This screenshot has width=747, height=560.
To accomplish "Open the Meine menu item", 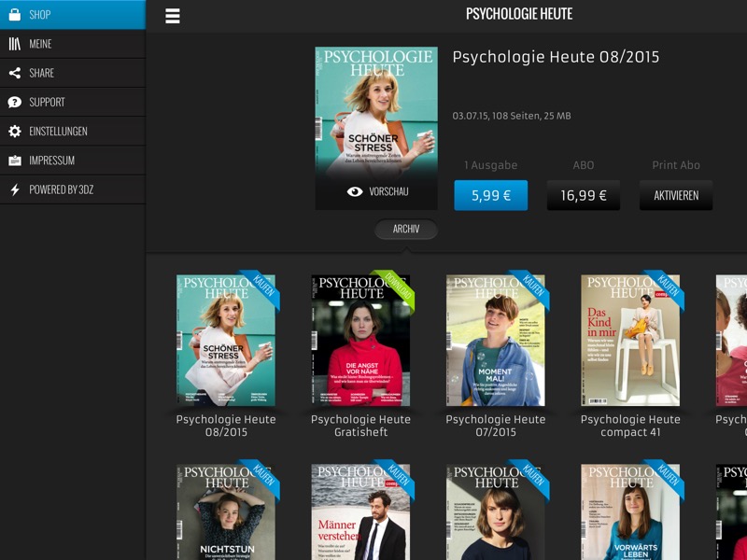I will [x=73, y=44].
